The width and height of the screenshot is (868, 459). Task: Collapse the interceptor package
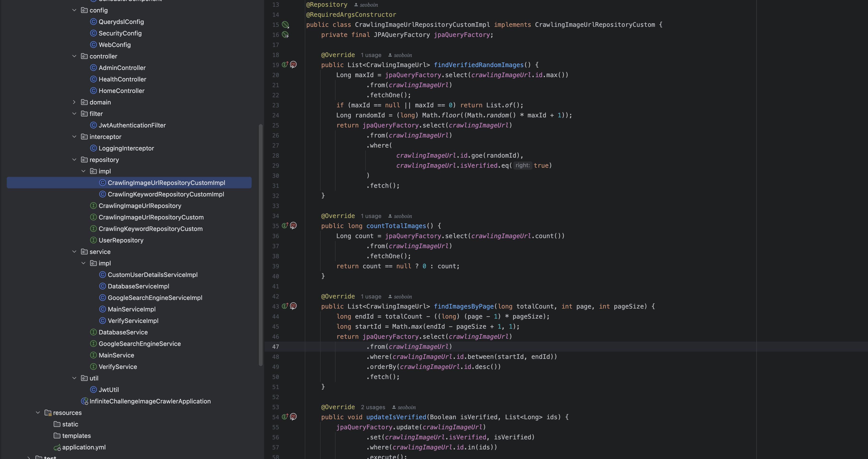click(x=74, y=137)
